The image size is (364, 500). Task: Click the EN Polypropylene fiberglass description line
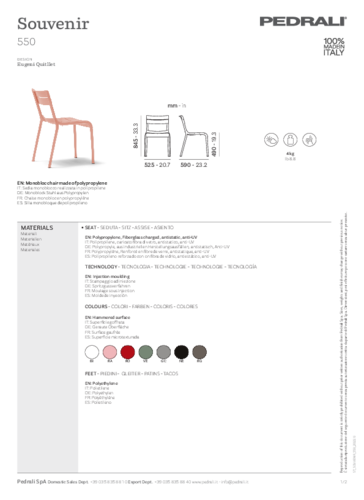(x=141, y=237)
